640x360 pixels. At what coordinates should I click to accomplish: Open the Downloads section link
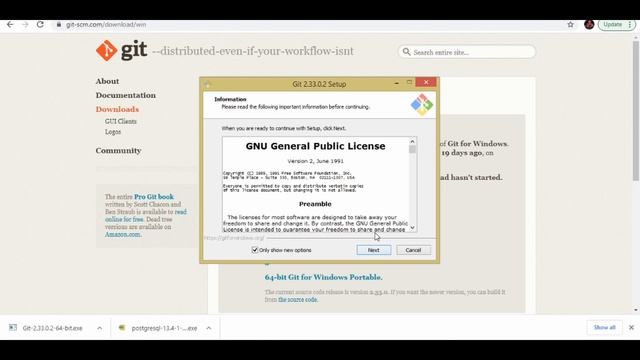click(x=117, y=109)
